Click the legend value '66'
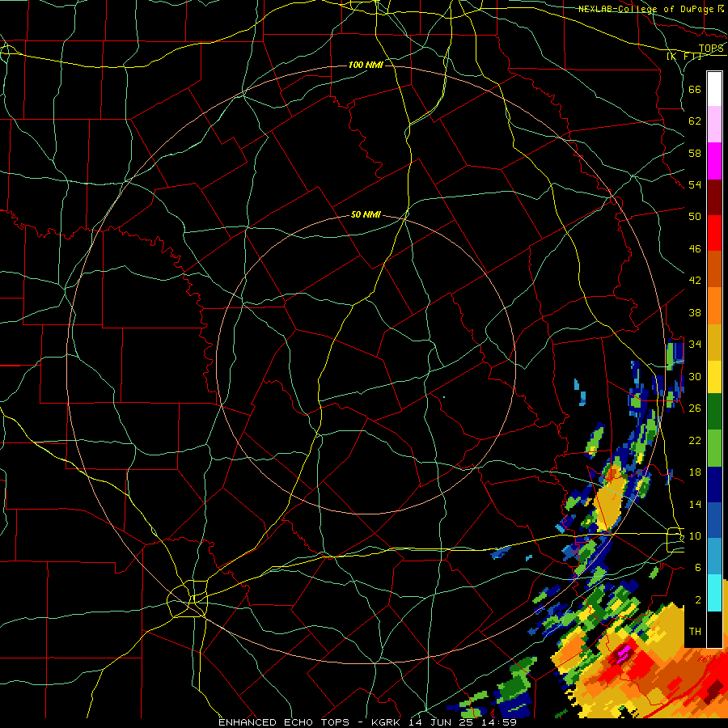 click(x=695, y=90)
